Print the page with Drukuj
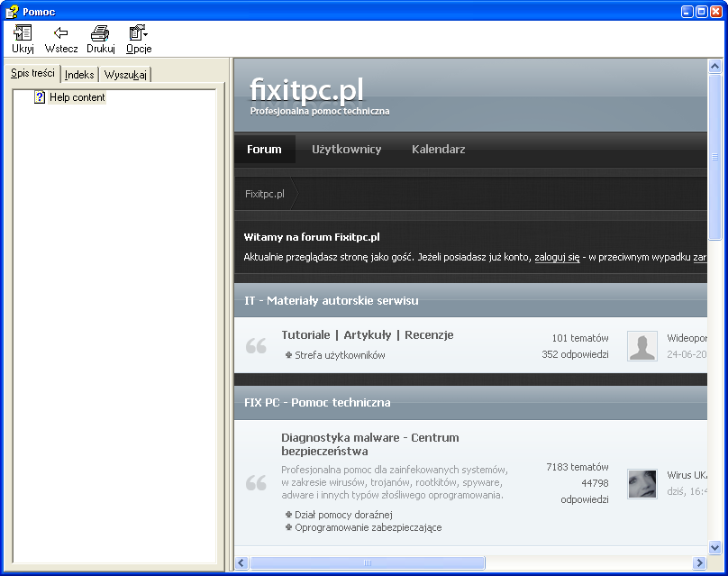The image size is (728, 576). (x=100, y=39)
